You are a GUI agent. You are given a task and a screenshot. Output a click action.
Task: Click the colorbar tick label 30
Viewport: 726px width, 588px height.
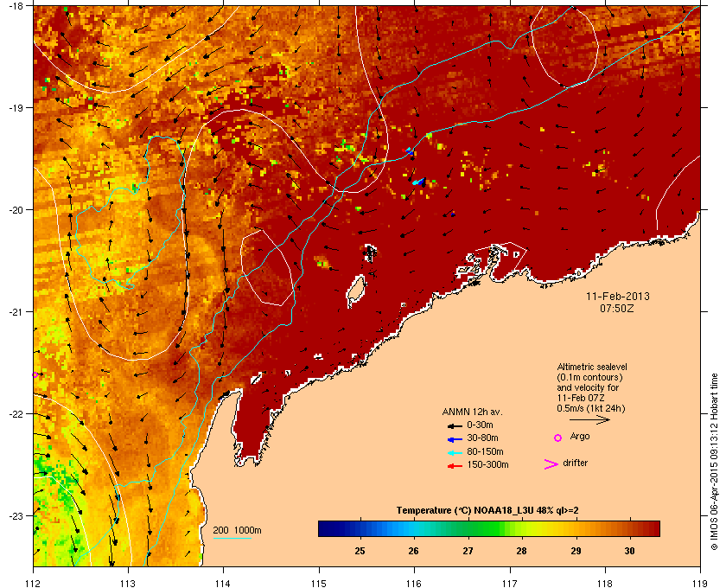(629, 551)
